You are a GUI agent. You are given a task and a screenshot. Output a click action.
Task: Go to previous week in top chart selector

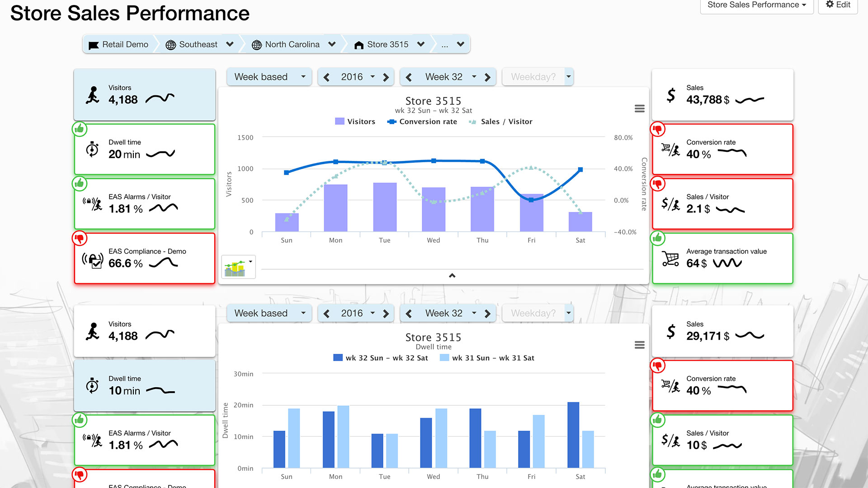[409, 77]
